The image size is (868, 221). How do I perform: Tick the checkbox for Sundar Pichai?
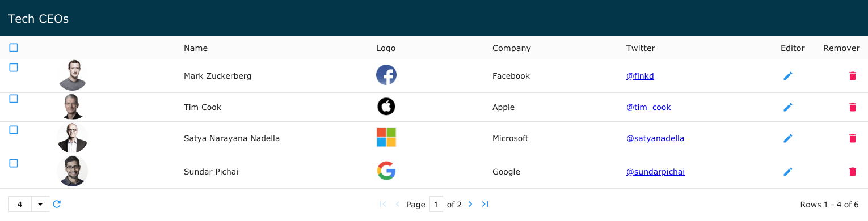click(x=14, y=163)
